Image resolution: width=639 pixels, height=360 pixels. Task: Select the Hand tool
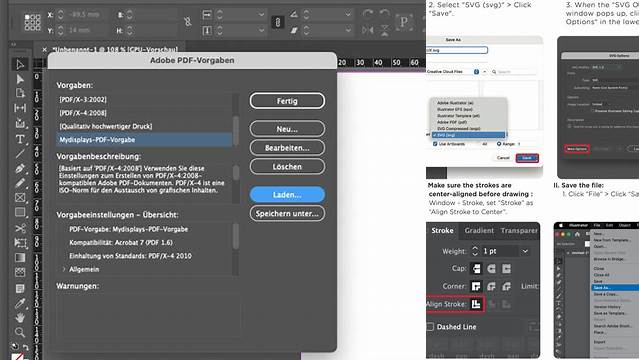tap(20, 317)
